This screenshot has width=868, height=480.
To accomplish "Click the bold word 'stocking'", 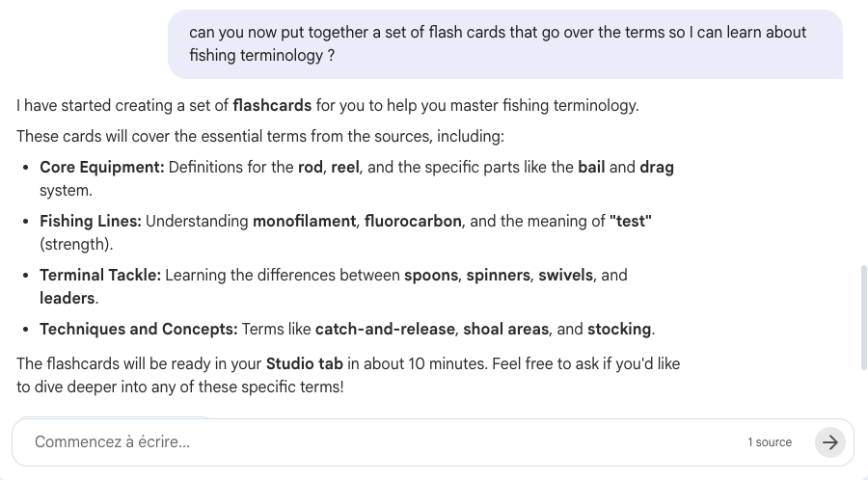I will tap(619, 329).
